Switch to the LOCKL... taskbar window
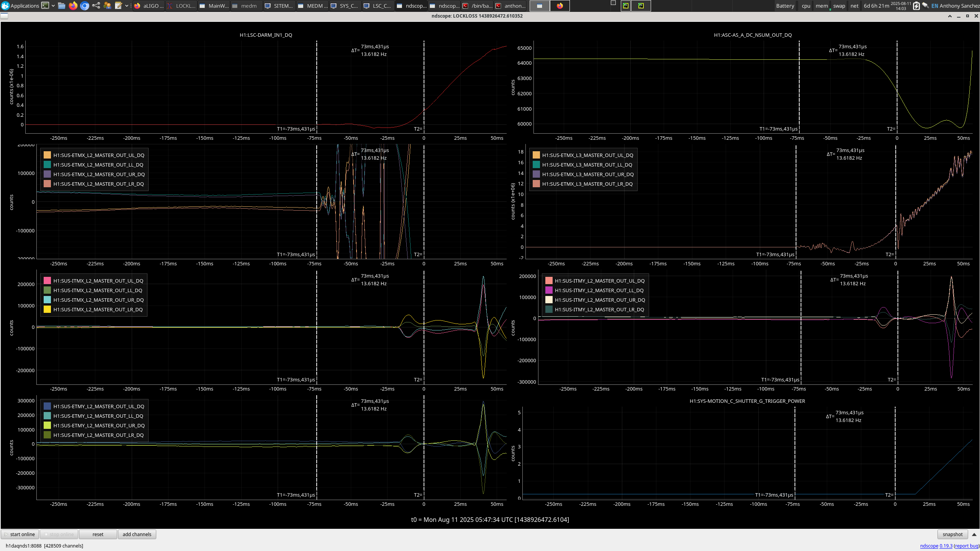Image resolution: width=980 pixels, height=551 pixels. (182, 6)
